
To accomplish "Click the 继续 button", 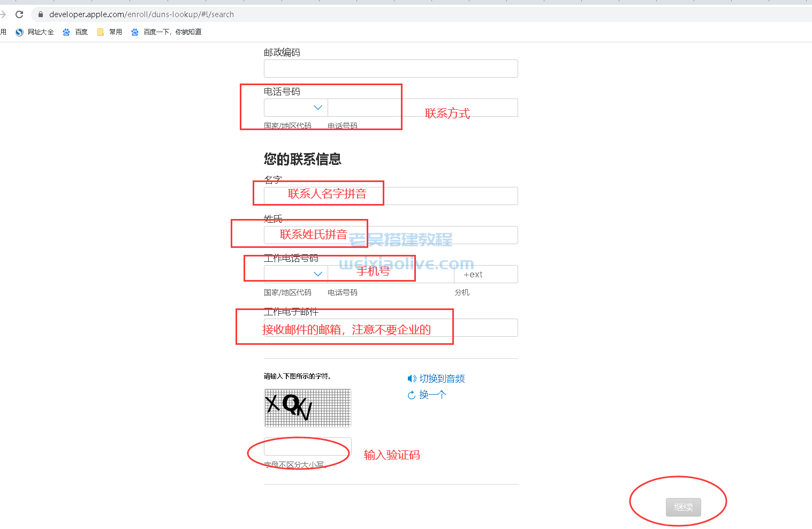I will [683, 507].
